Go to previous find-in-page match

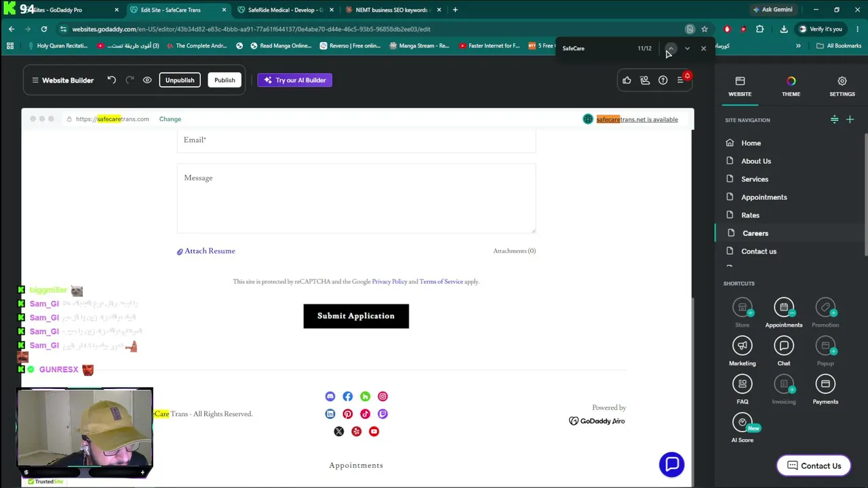pyautogui.click(x=671, y=48)
